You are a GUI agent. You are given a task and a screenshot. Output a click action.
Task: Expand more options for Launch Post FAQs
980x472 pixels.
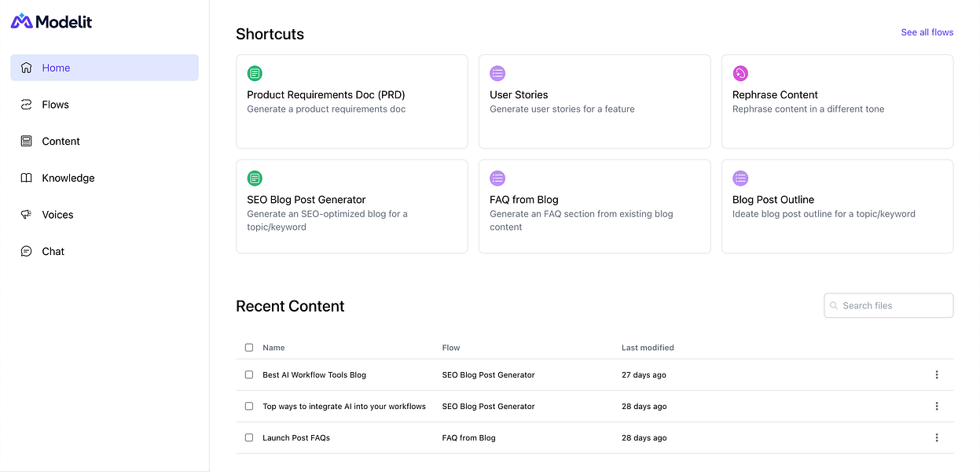pos(937,438)
